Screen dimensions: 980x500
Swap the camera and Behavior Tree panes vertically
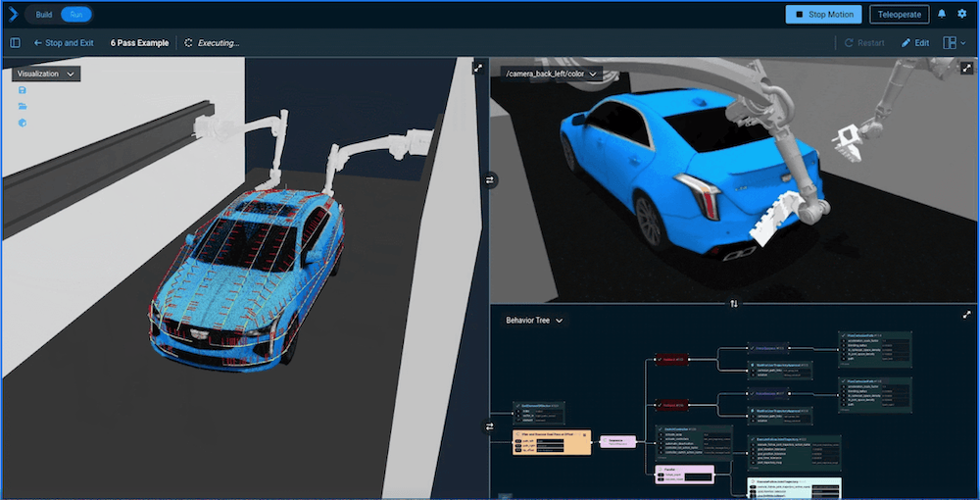point(734,304)
